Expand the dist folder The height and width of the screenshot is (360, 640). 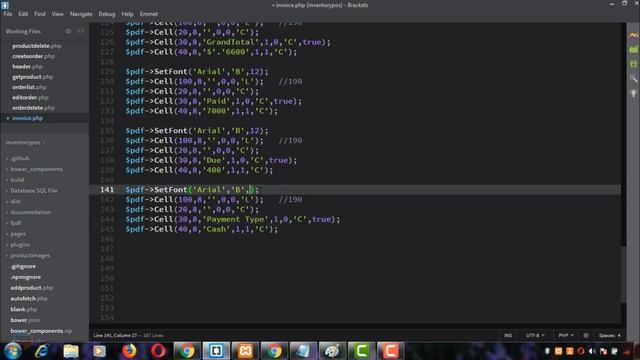(15, 201)
